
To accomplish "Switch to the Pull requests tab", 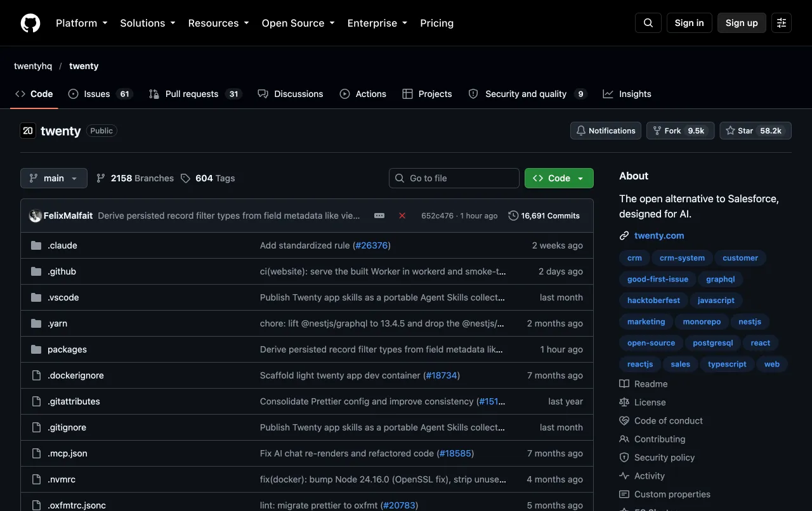I will point(195,94).
